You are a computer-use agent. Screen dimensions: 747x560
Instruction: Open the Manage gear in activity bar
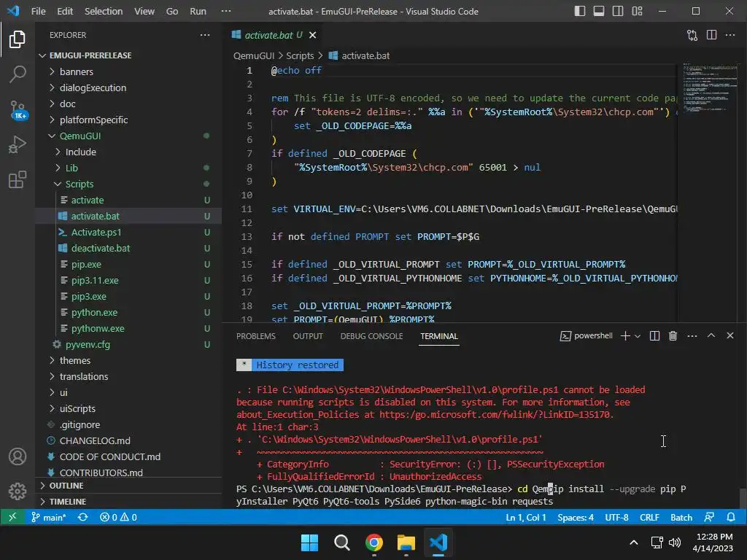click(x=18, y=491)
